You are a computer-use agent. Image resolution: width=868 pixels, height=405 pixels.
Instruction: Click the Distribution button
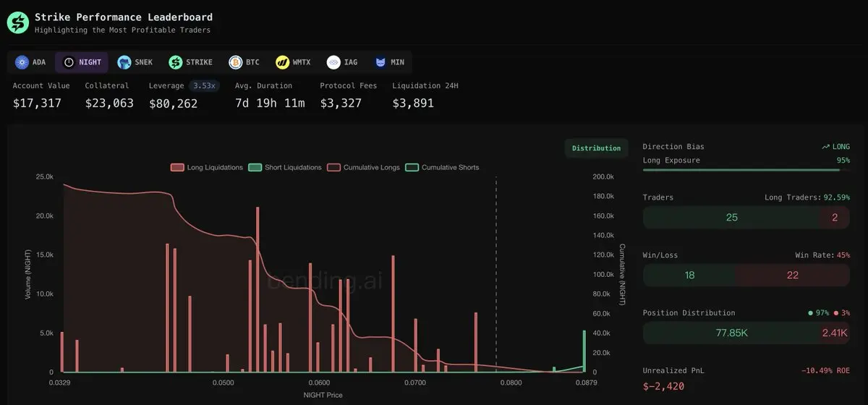596,148
